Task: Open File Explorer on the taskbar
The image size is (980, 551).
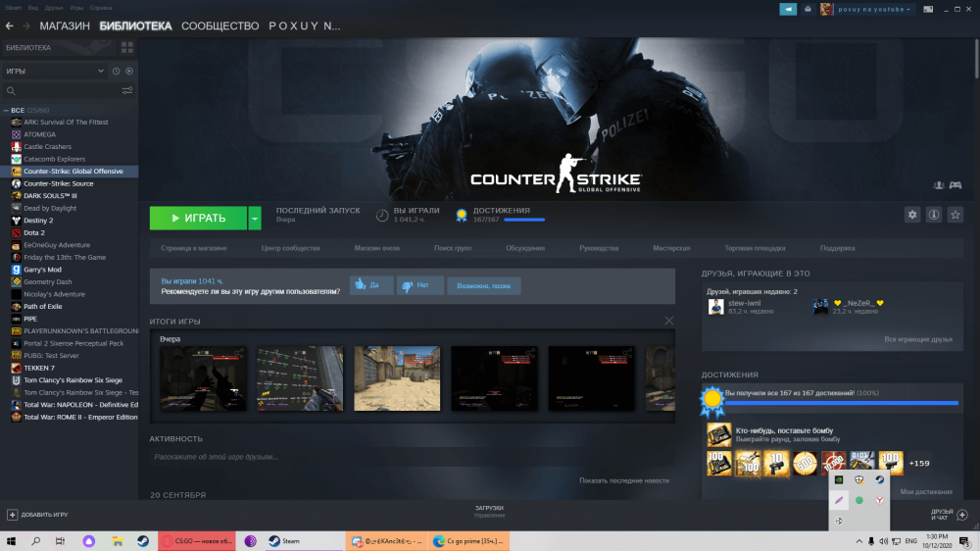Action: click(x=117, y=541)
